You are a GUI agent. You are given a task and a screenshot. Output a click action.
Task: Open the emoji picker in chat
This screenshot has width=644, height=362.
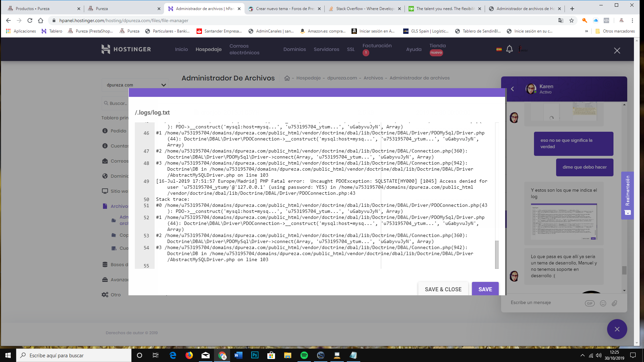(x=603, y=303)
